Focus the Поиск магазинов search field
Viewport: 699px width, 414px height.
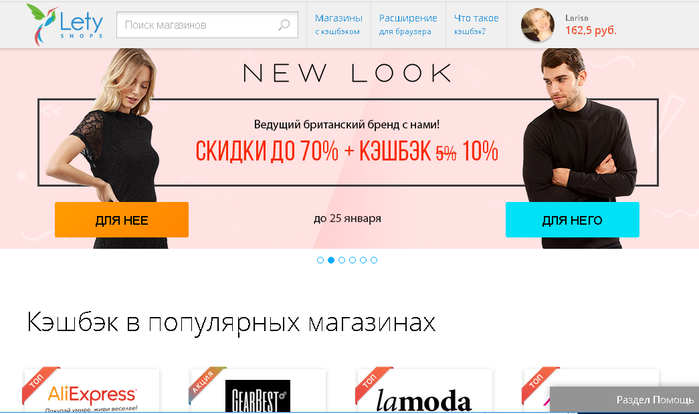click(x=207, y=25)
